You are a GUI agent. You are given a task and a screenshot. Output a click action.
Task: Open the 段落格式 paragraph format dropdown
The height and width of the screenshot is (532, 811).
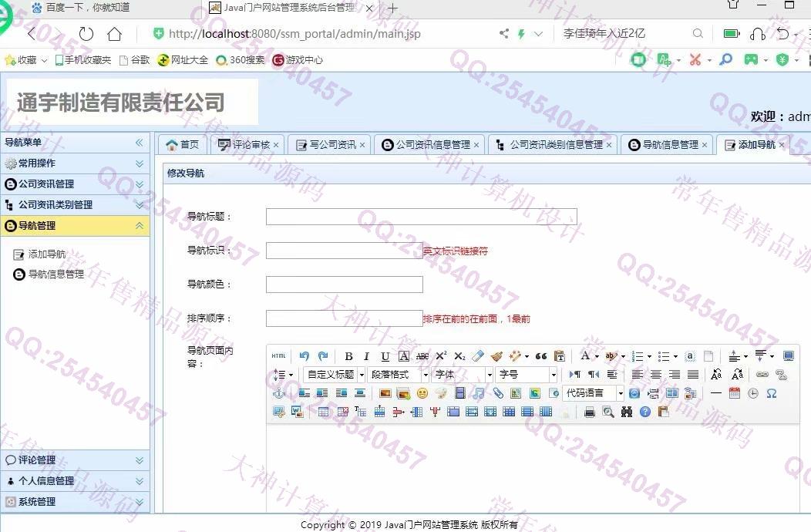399,375
